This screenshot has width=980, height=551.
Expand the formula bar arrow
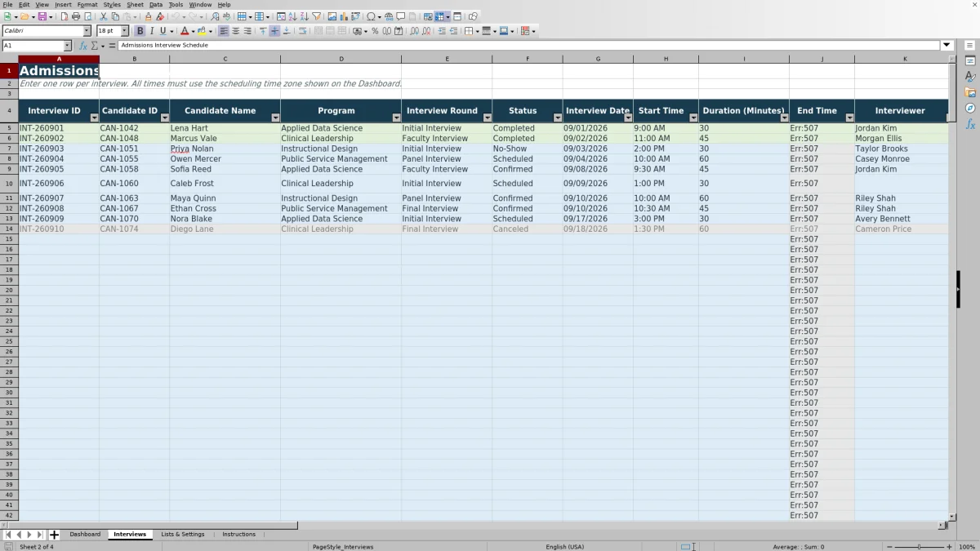(947, 46)
